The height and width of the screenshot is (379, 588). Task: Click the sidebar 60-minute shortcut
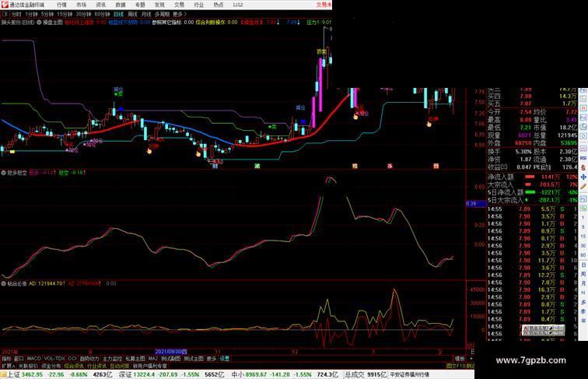583,255
